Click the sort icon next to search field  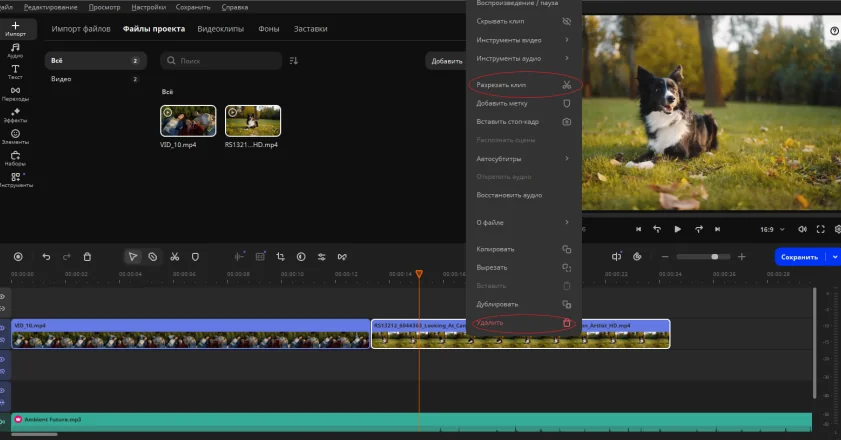pos(294,61)
